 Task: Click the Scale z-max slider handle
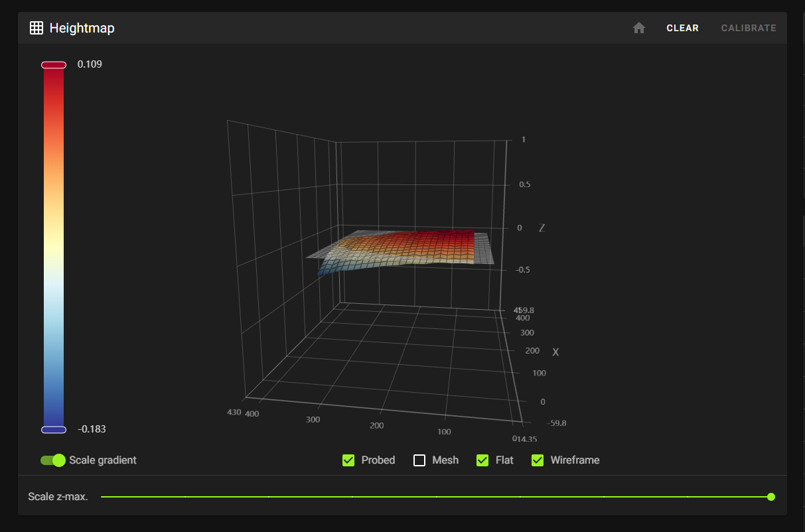(770, 497)
